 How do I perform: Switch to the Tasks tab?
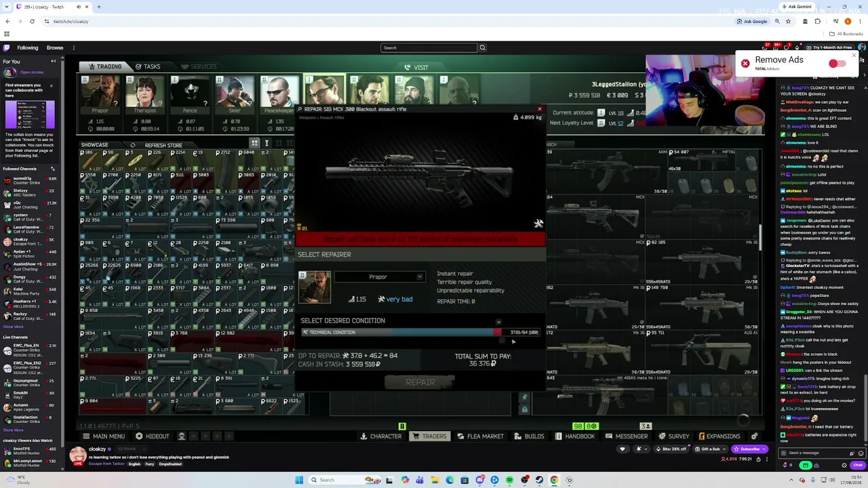pos(148,66)
